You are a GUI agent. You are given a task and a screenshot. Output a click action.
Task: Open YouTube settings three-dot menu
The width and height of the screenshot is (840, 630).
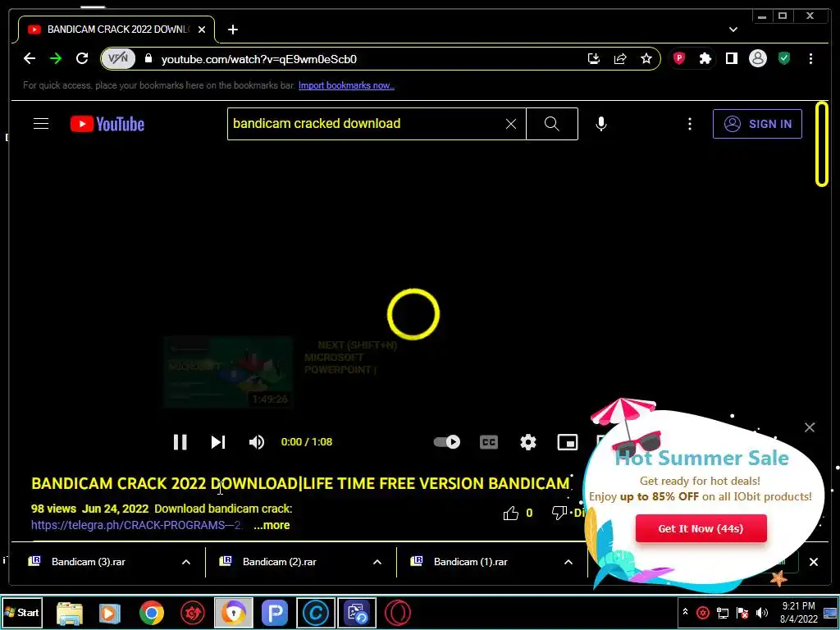tap(689, 124)
